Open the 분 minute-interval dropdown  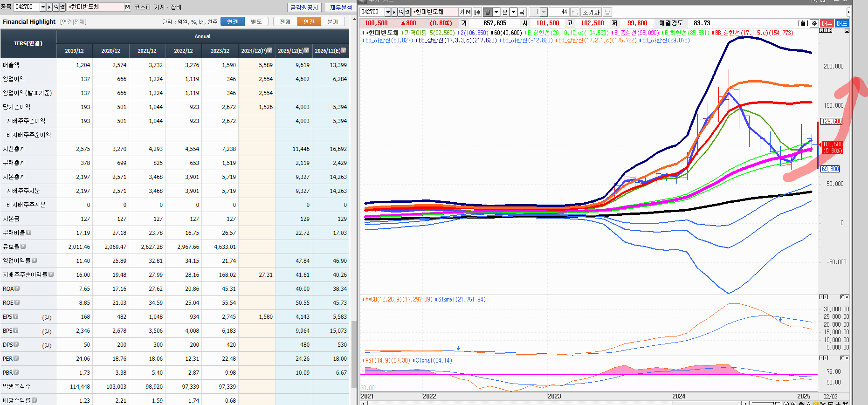(x=513, y=12)
